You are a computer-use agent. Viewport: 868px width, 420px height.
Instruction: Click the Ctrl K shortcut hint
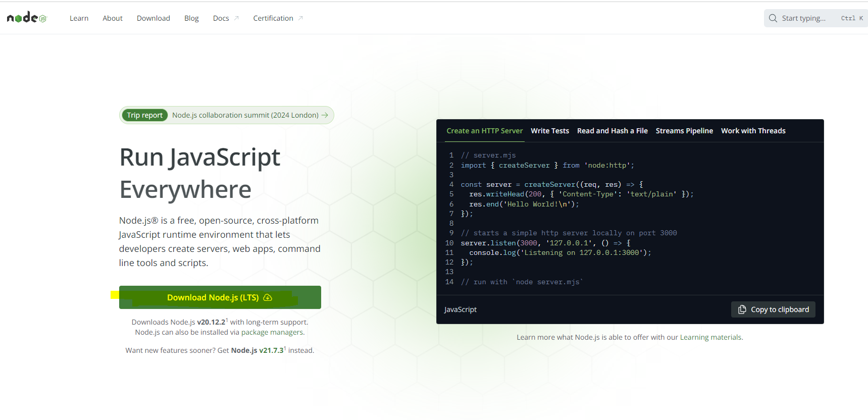pyautogui.click(x=852, y=18)
